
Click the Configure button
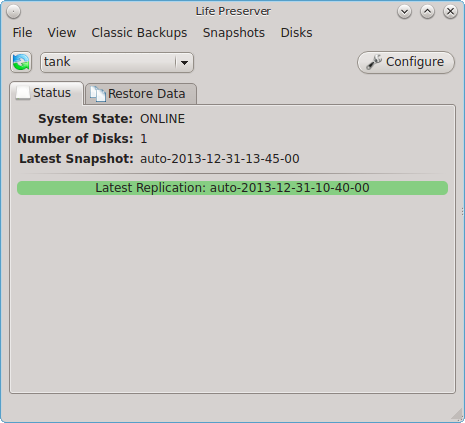(406, 62)
